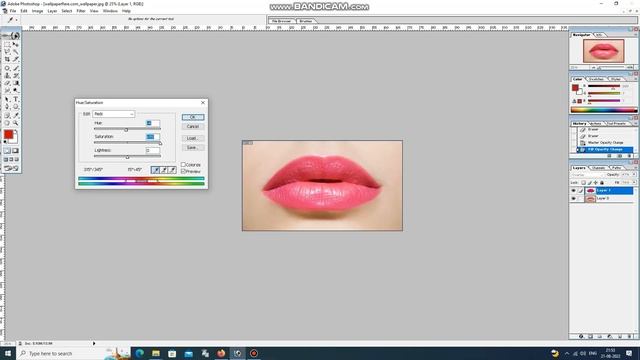Click the Bandicam recorder taskbar icon
This screenshot has width=640, height=360.
pos(253,353)
